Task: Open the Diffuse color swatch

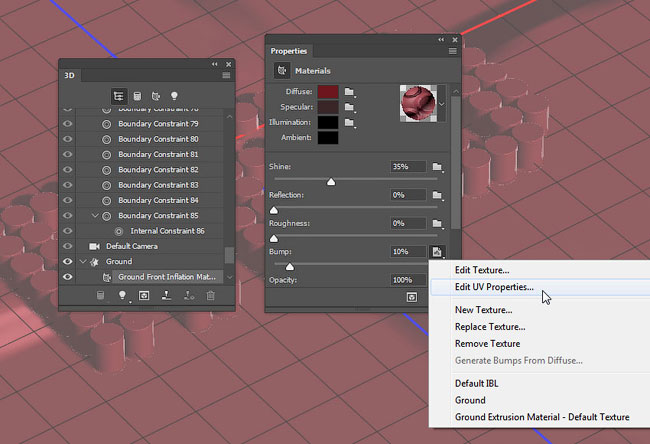Action: coord(328,92)
